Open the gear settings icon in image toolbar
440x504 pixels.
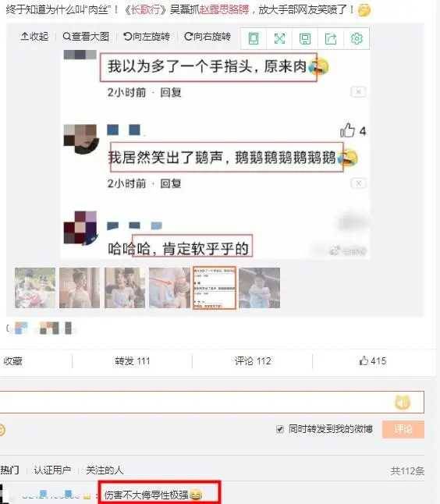tap(357, 38)
